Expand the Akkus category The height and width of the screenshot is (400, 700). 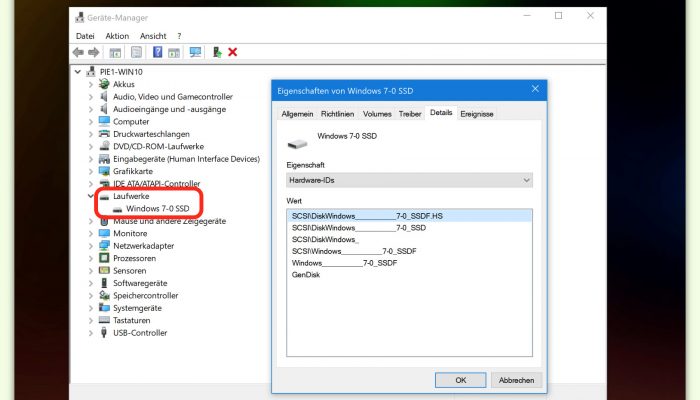[91, 84]
